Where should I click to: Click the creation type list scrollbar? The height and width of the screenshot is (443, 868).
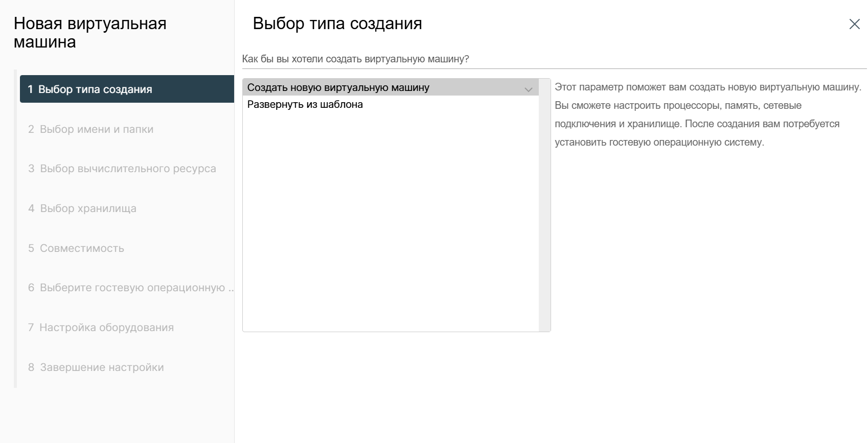(x=544, y=205)
